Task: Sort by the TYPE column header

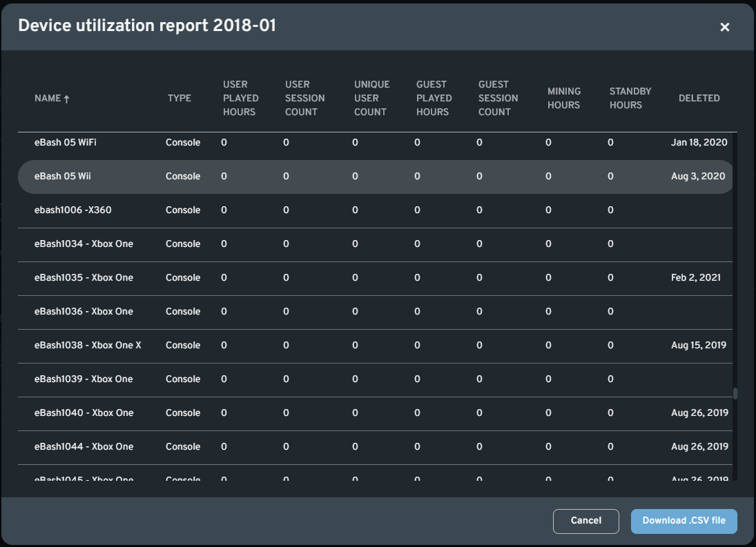Action: point(180,98)
